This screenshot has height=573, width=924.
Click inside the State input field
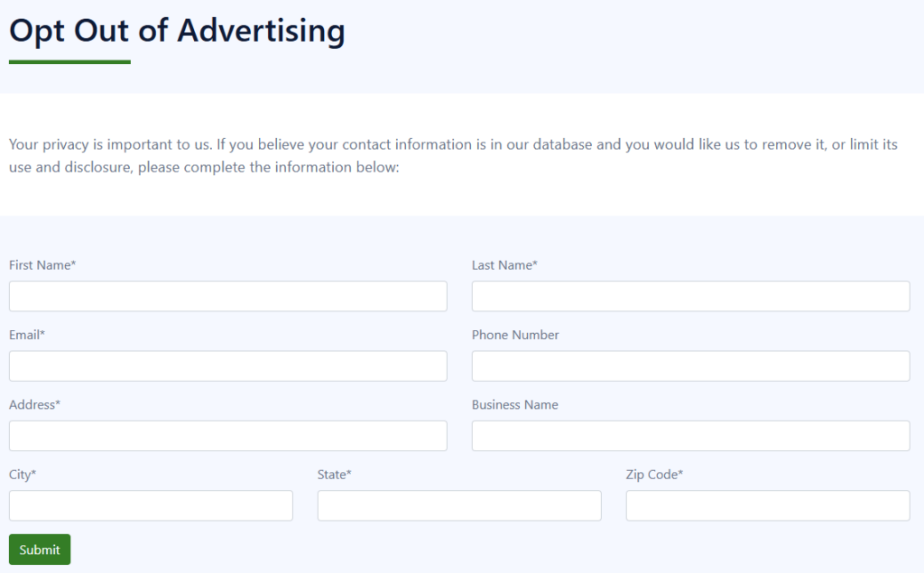(458, 505)
